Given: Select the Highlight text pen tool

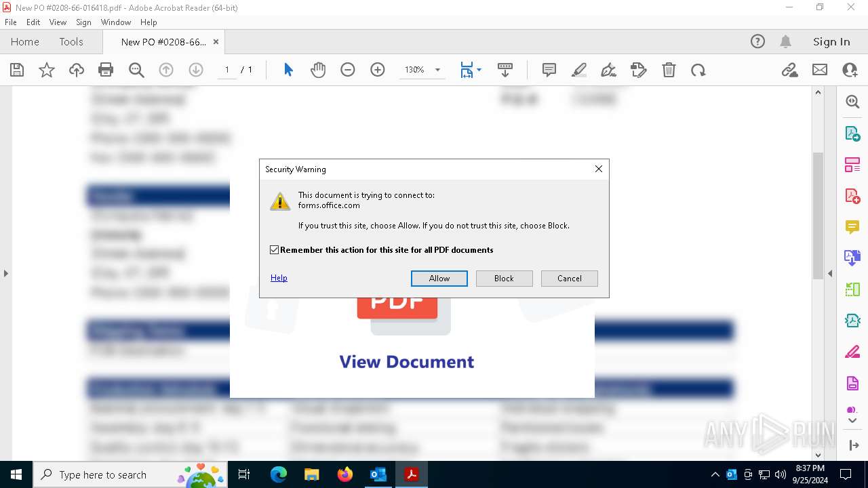Looking at the screenshot, I should click(579, 70).
